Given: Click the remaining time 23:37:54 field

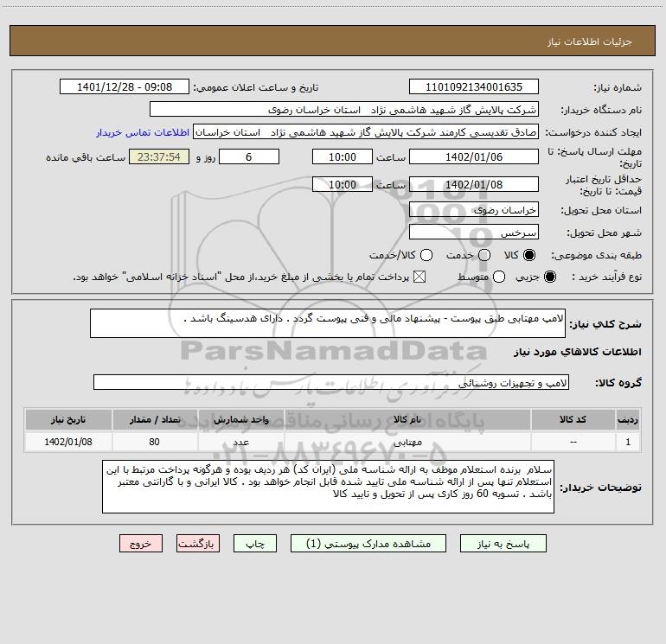Looking at the screenshot, I should click(159, 156).
